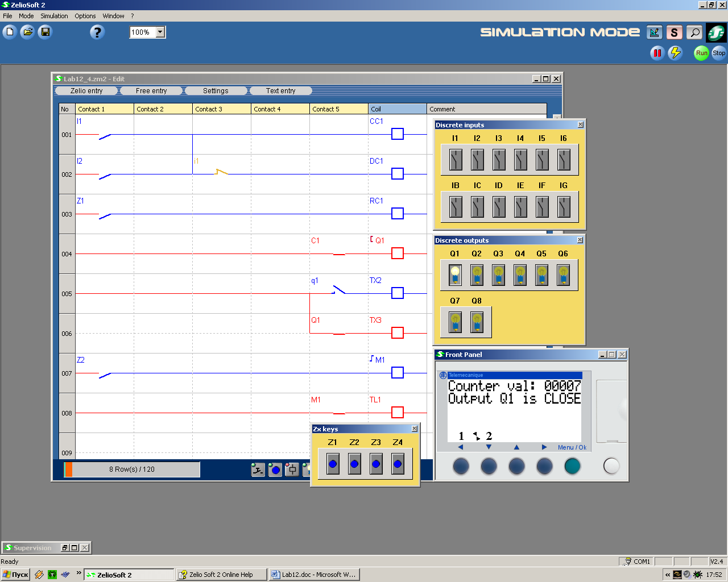
Task: Click the Q7 output lamp
Action: tap(455, 322)
